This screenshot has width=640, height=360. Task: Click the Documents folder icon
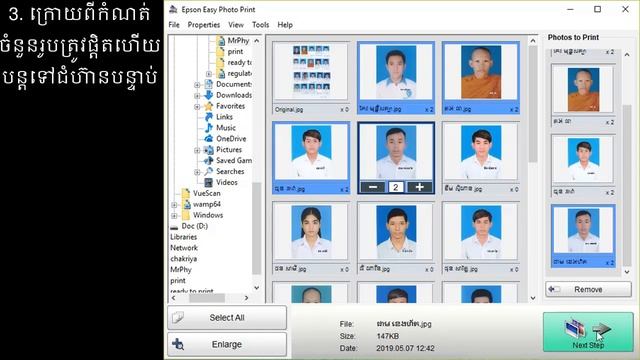click(209, 84)
